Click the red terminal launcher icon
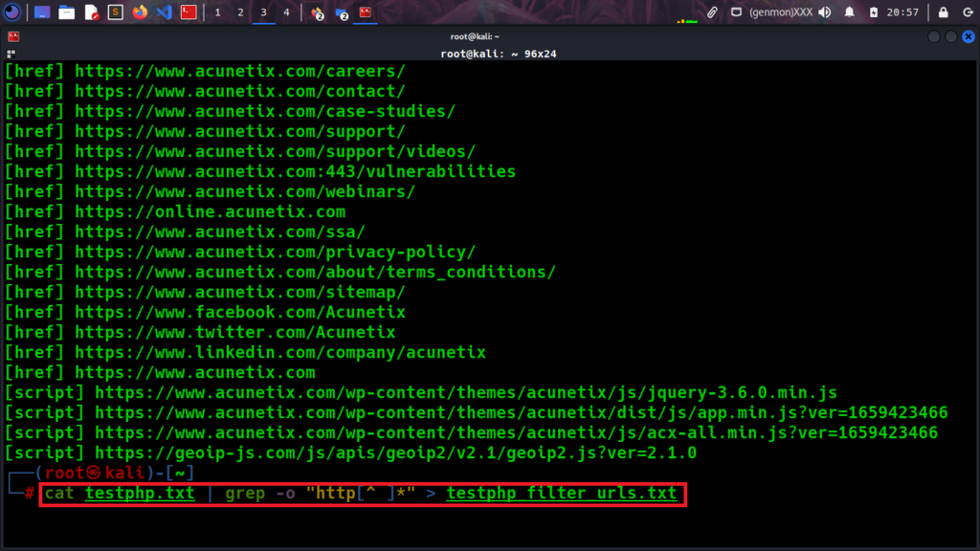 point(189,12)
